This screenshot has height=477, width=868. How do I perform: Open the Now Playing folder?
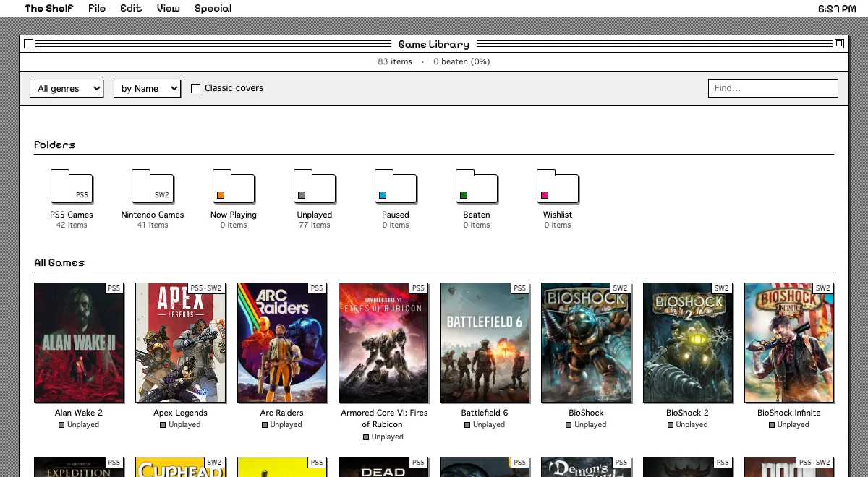234,186
